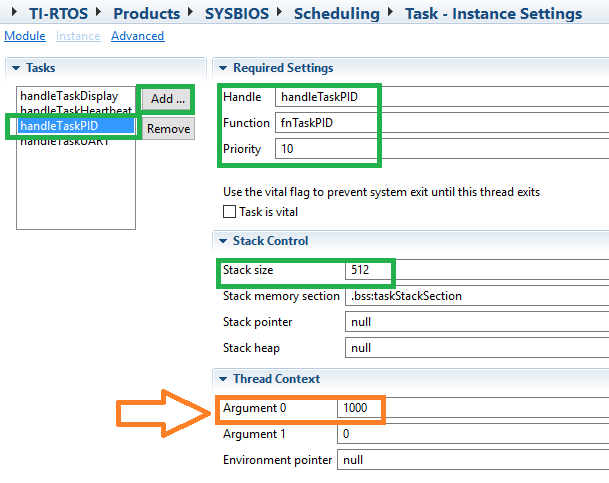Collapse the Stack Control section
The height and width of the screenshot is (483, 609).
coord(222,241)
